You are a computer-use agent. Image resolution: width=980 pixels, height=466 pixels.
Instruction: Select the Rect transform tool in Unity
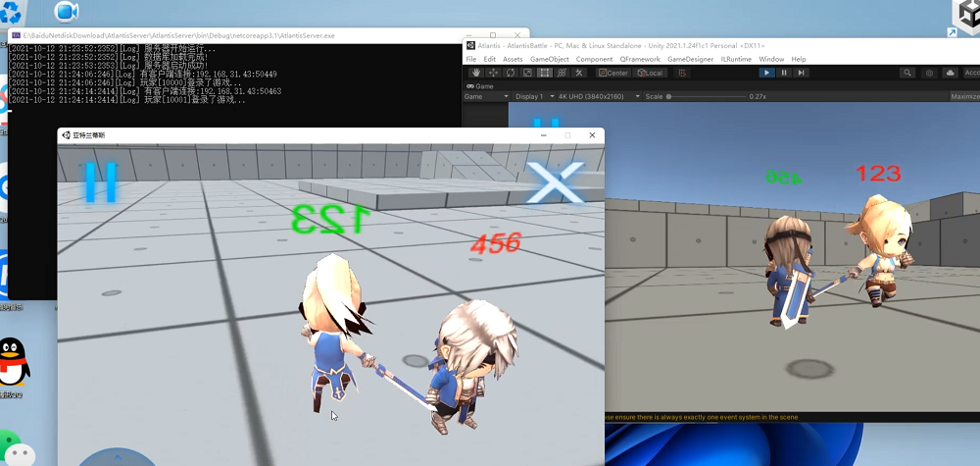[544, 73]
